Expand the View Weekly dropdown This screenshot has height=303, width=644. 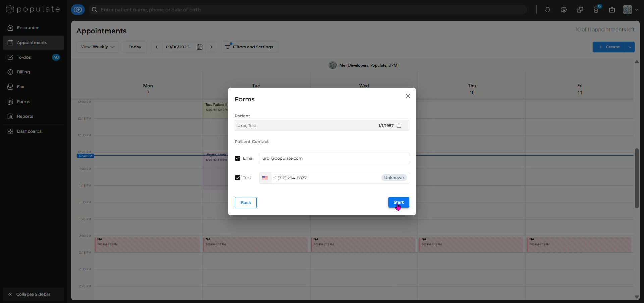(98, 47)
